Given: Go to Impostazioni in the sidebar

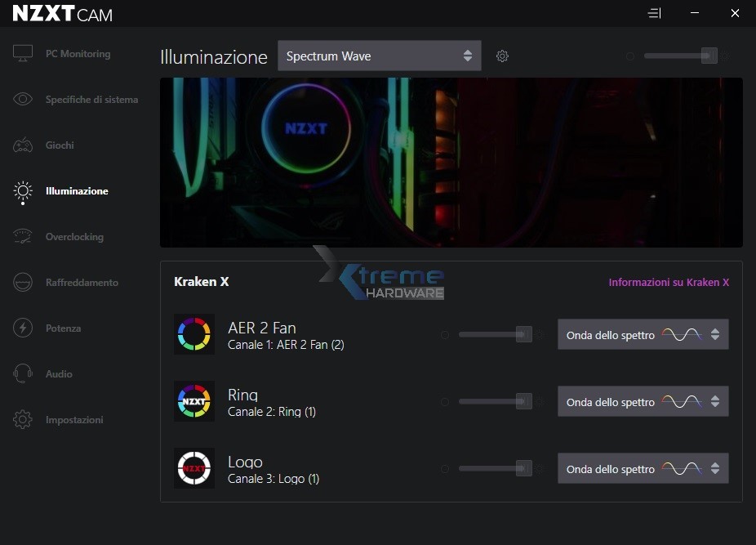Looking at the screenshot, I should [x=74, y=420].
